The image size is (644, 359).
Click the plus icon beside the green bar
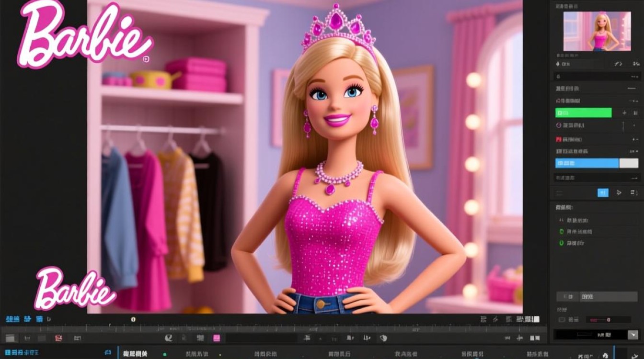(624, 113)
